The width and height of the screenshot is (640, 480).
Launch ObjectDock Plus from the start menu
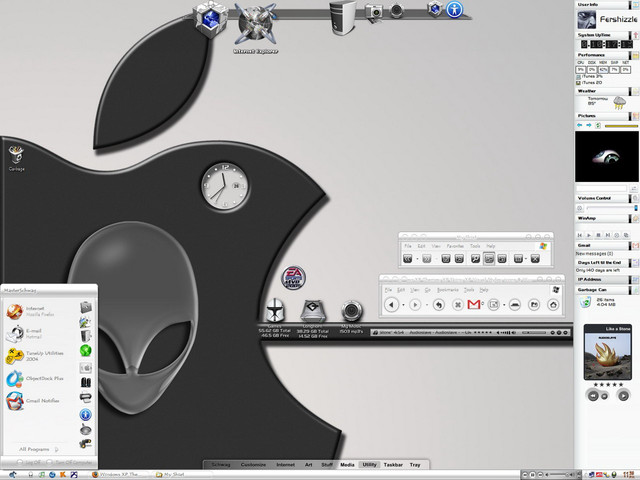click(35, 379)
